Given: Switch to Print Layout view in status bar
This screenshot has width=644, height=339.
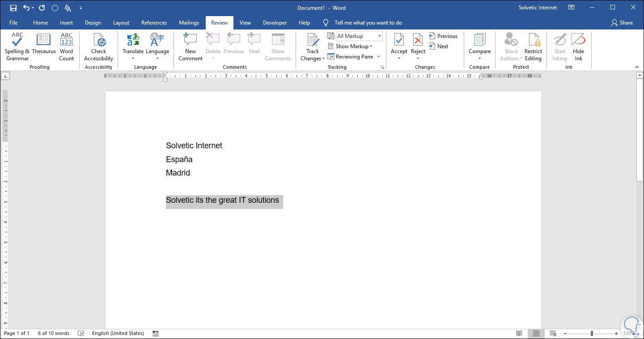Looking at the screenshot, I should click(536, 333).
